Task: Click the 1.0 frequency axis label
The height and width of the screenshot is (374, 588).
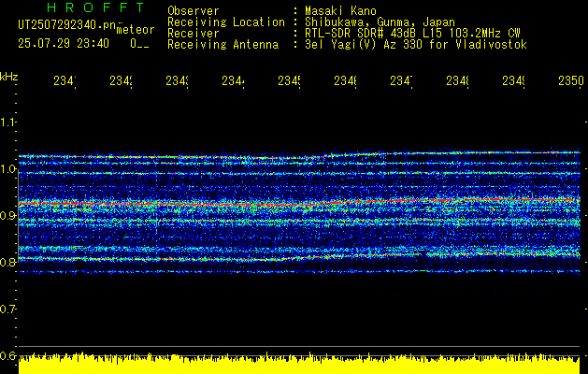Action: pos(7,169)
